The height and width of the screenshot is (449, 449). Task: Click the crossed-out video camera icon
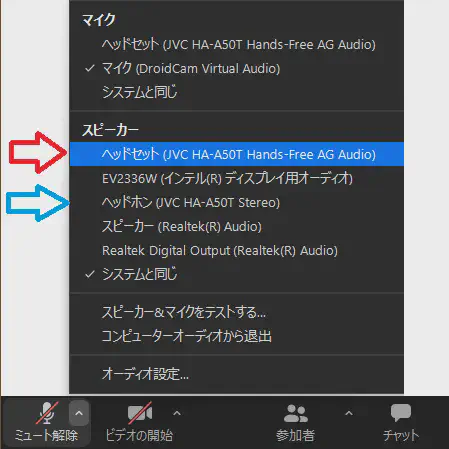140,413
